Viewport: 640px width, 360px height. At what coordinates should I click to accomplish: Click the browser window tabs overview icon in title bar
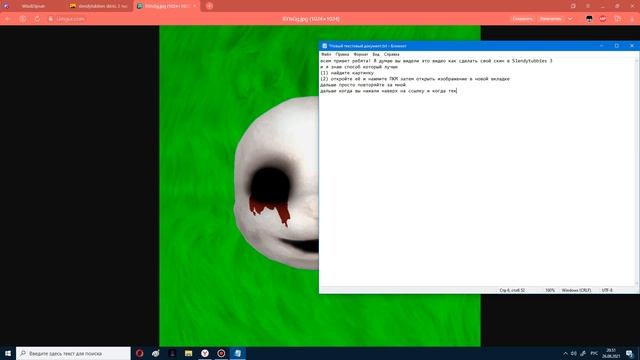click(573, 6)
